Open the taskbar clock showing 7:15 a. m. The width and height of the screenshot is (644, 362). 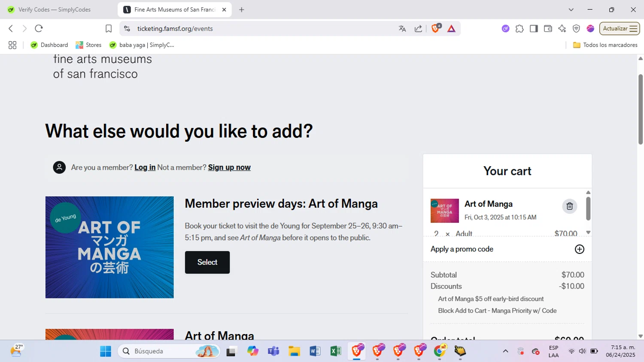click(x=621, y=351)
